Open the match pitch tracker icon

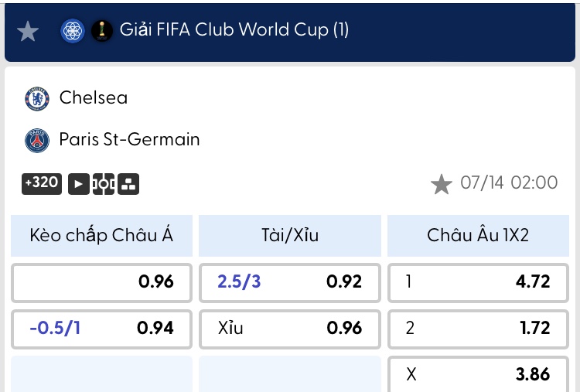tap(104, 184)
